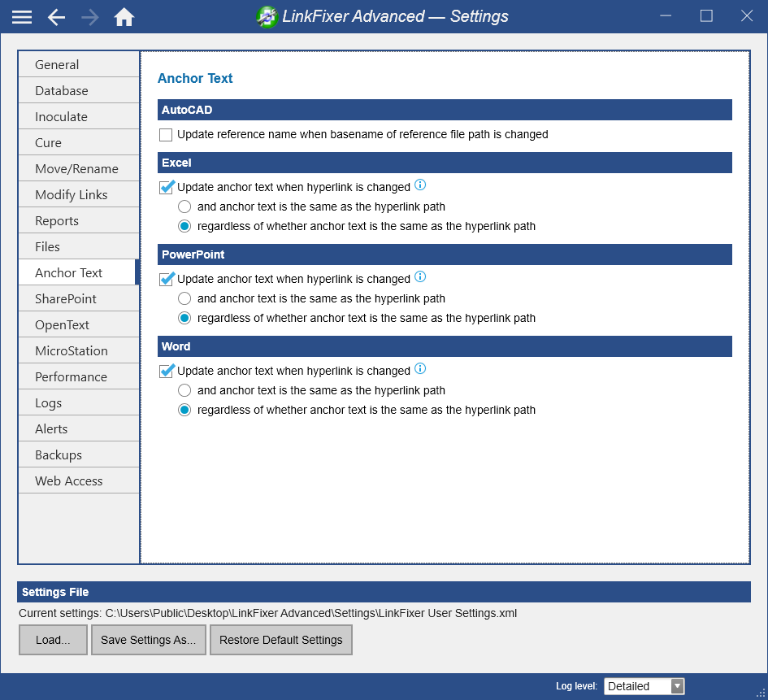Screen dimensions: 768x700
Task: Select PowerPoint 'anchor text is the same' radio
Action: click(x=184, y=298)
